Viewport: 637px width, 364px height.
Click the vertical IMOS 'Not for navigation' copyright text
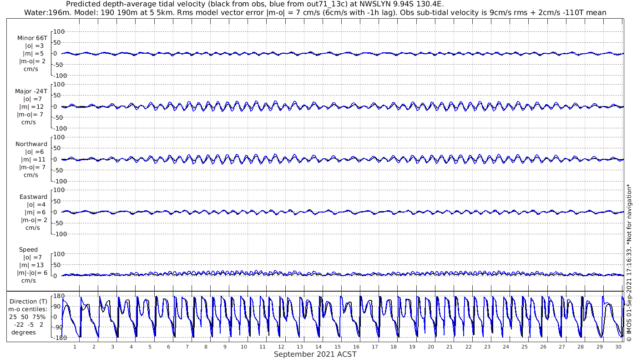tap(629, 263)
